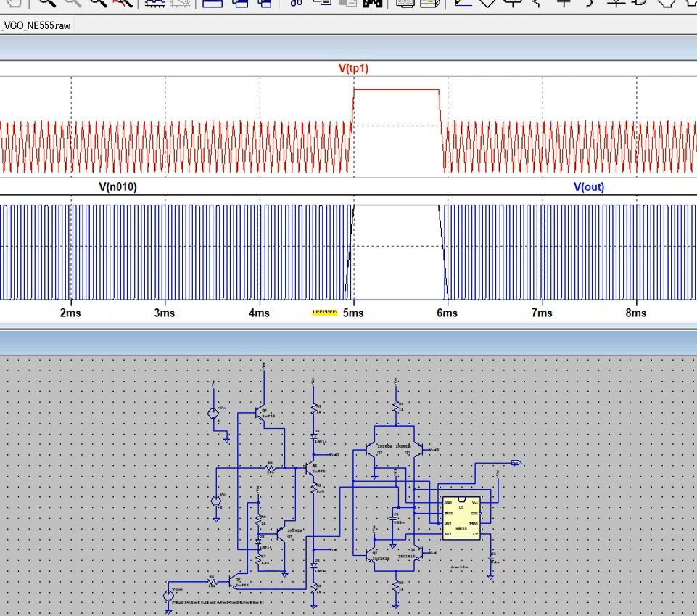
Task: Click the V(n010) trace label
Action: tap(117, 187)
